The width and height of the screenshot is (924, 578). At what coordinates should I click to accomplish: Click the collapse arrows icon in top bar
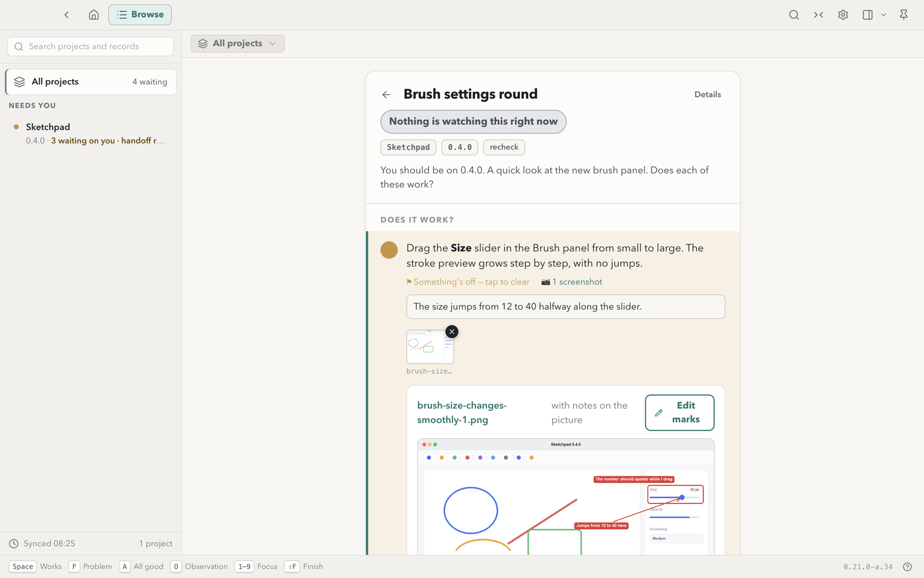click(x=818, y=15)
